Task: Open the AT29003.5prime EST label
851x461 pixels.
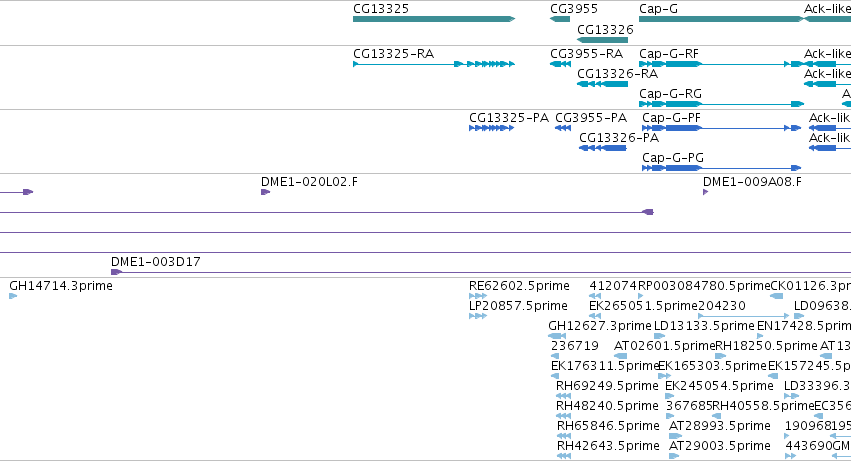Action: 720,446
